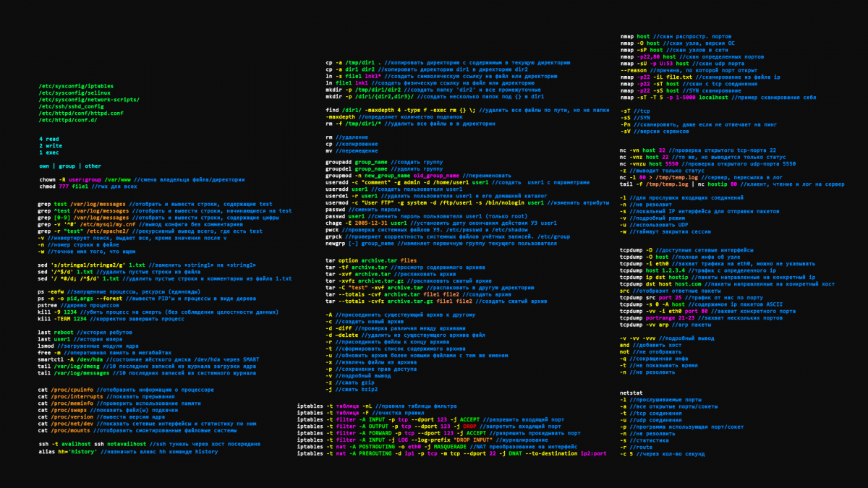Click the 'chage -E 2005-12-31 user1' line

click(x=441, y=223)
